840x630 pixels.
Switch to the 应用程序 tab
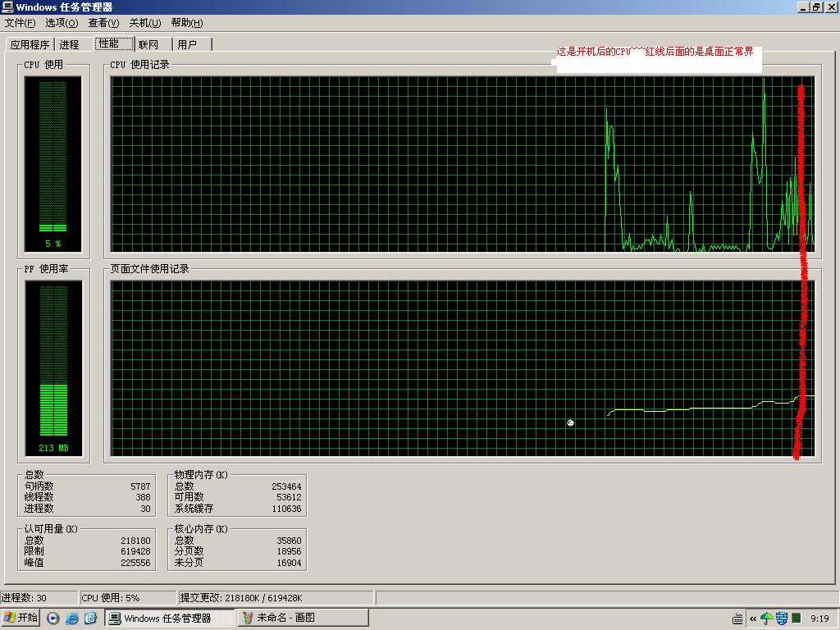30,44
